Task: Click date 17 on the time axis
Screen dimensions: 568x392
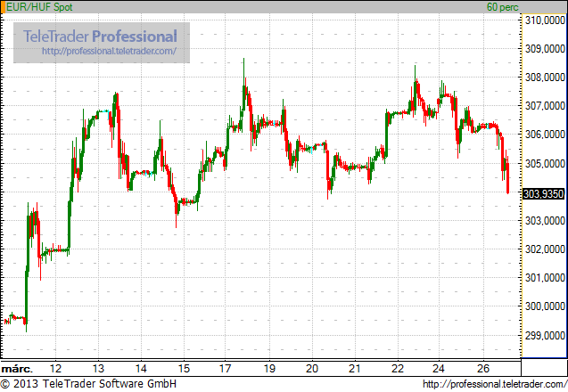Action: click(x=225, y=369)
